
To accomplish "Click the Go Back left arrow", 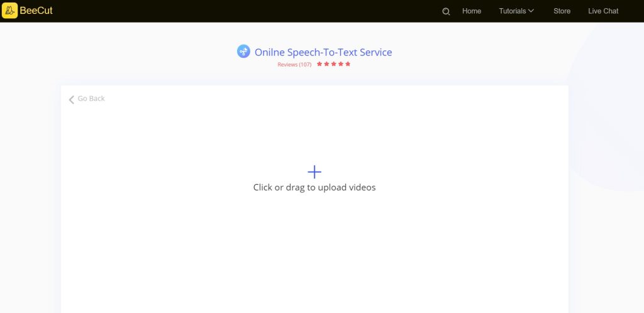I will 72,99.
